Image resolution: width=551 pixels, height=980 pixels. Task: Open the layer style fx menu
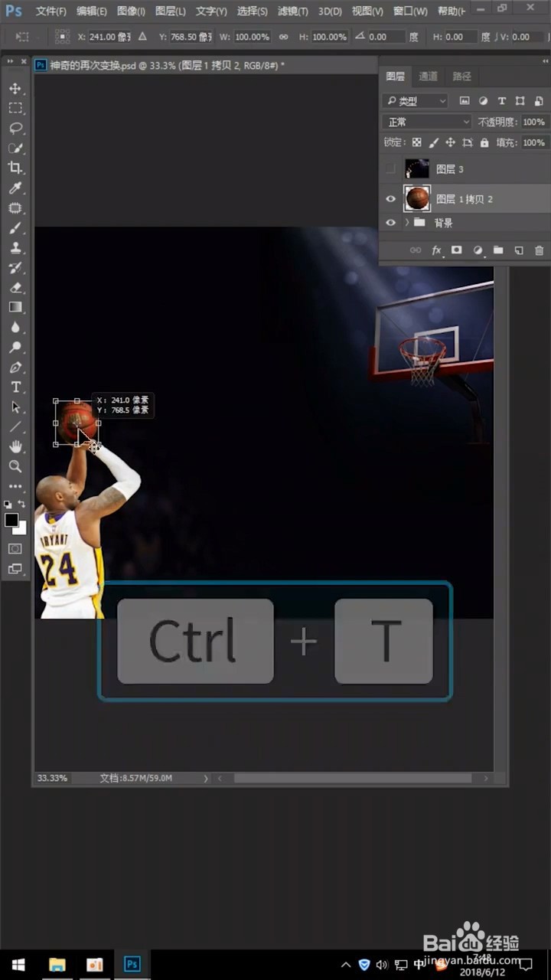pos(436,250)
